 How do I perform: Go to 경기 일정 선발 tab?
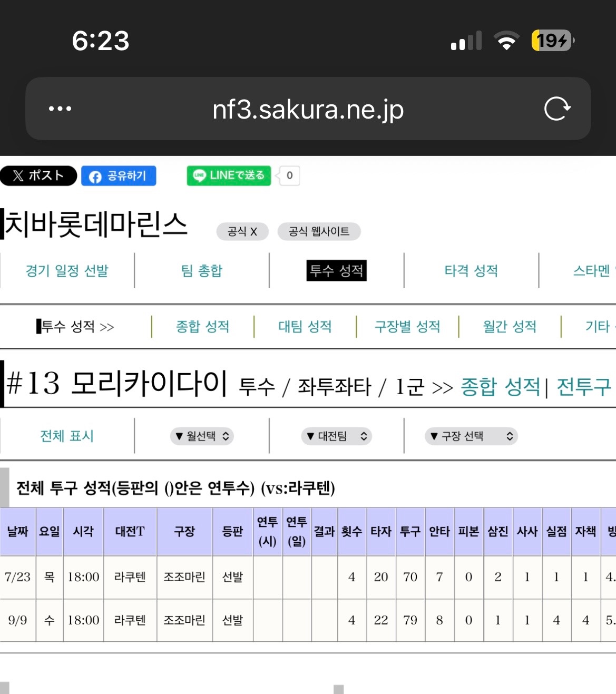[67, 270]
